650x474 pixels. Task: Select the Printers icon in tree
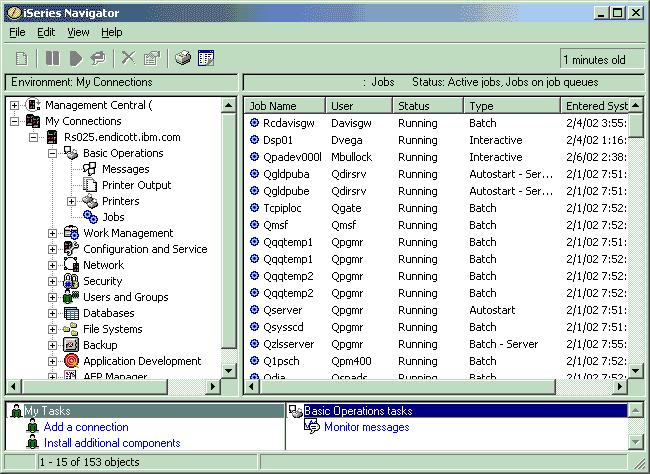pyautogui.click(x=90, y=201)
